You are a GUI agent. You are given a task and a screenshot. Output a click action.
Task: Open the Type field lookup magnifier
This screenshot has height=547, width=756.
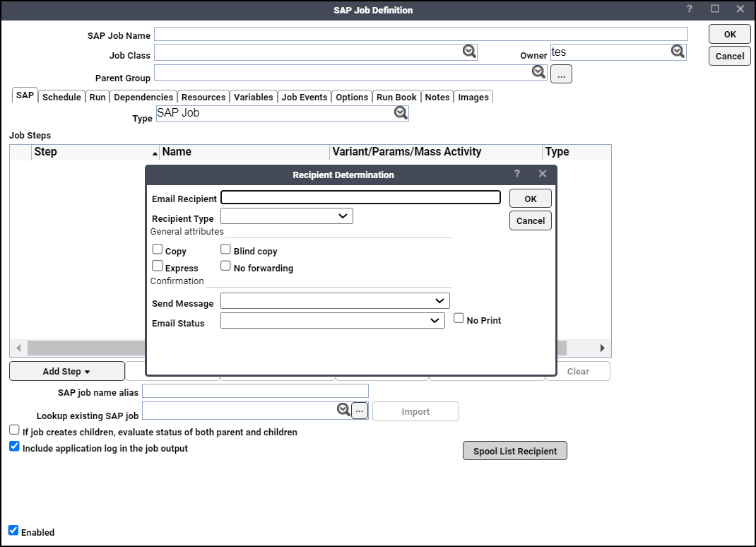(x=401, y=113)
